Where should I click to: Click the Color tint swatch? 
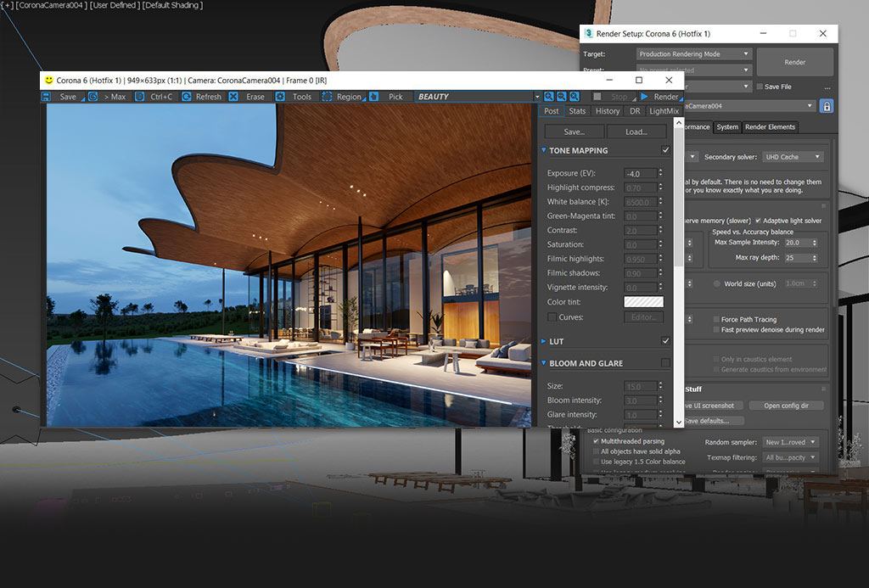point(643,302)
